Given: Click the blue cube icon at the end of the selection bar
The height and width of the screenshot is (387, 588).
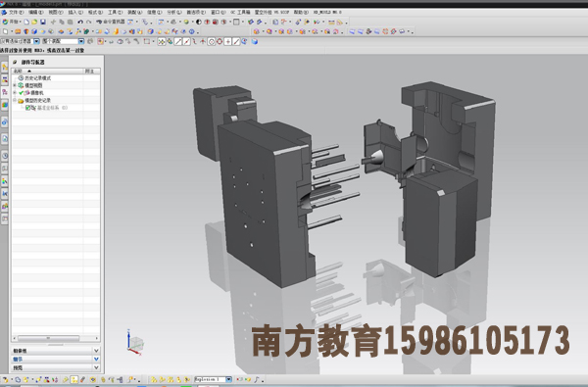Looking at the screenshot, I should click(x=255, y=41).
